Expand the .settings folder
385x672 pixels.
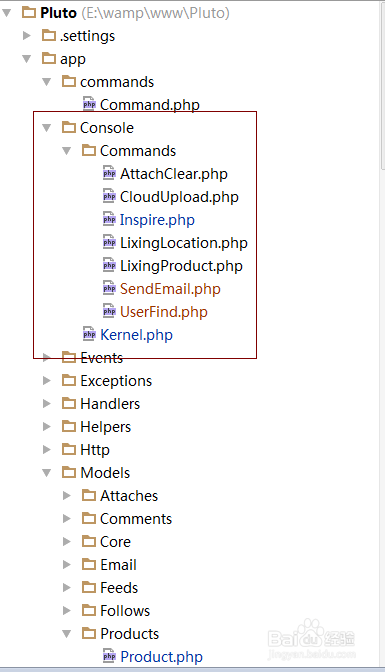pos(27,36)
